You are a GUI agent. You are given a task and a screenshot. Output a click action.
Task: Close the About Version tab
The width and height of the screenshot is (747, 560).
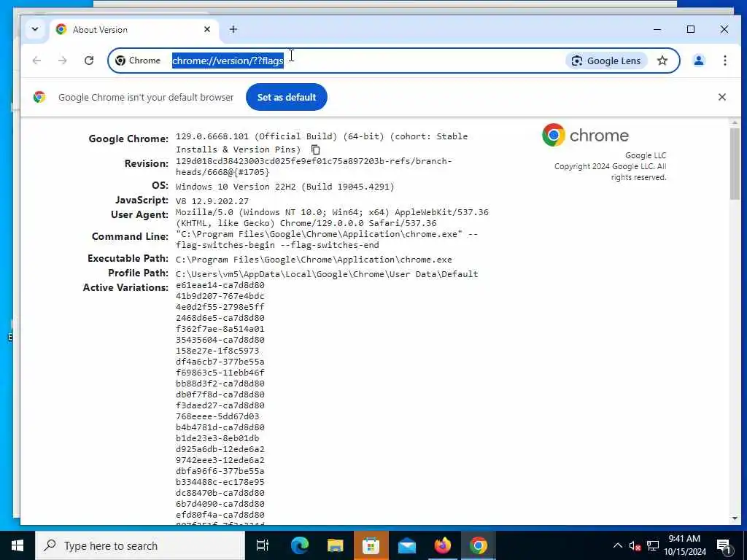[207, 29]
